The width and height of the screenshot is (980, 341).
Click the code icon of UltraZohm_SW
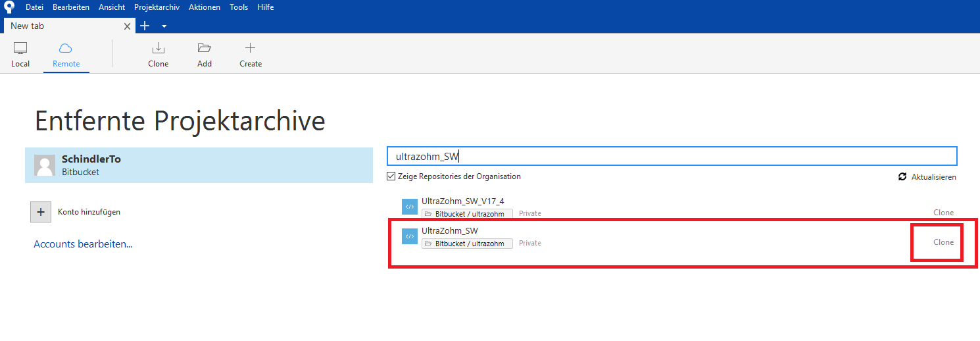[x=410, y=236]
